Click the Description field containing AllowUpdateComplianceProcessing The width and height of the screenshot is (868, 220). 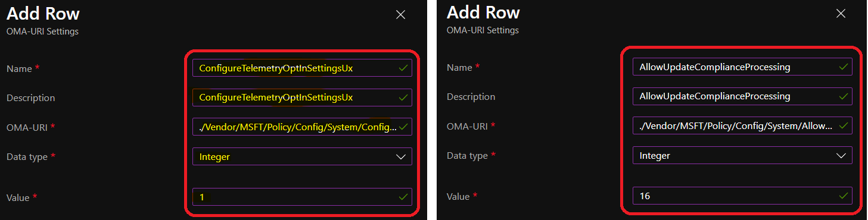742,96
